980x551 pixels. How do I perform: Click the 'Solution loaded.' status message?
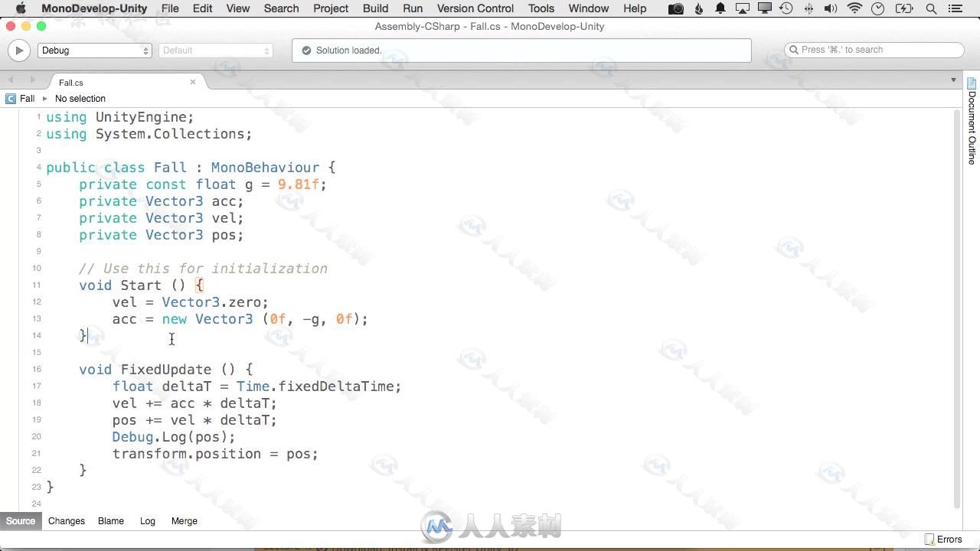[x=348, y=51]
